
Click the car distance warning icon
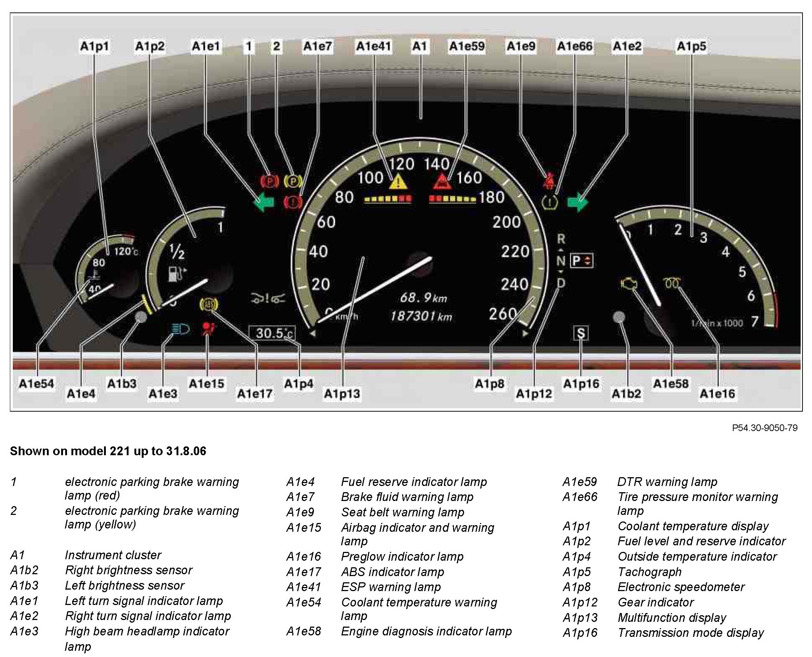click(268, 298)
